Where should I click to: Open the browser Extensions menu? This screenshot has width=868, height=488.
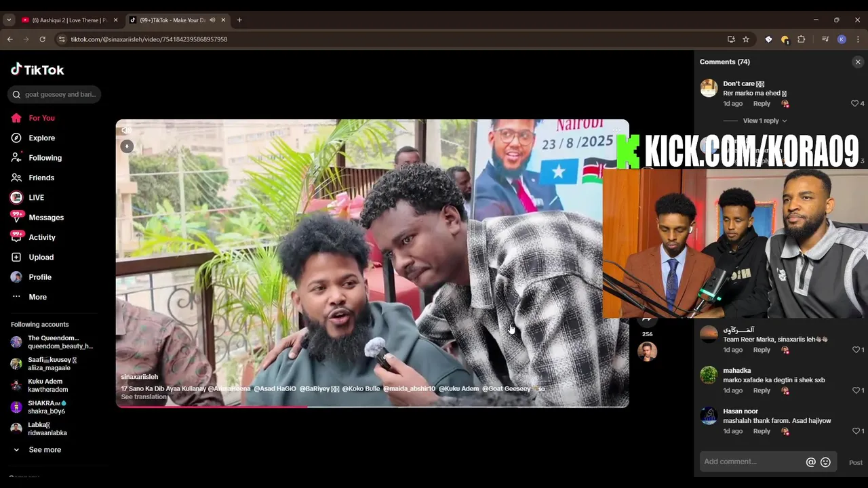point(801,39)
